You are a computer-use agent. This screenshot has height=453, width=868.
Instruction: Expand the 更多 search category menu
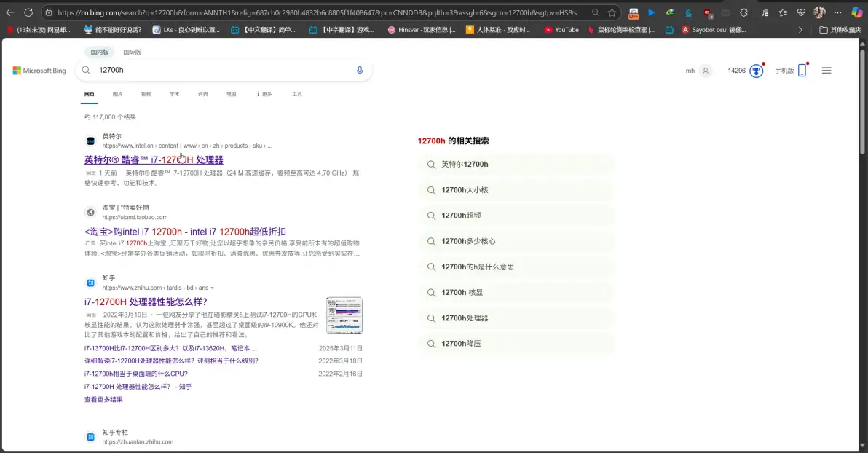coord(264,94)
